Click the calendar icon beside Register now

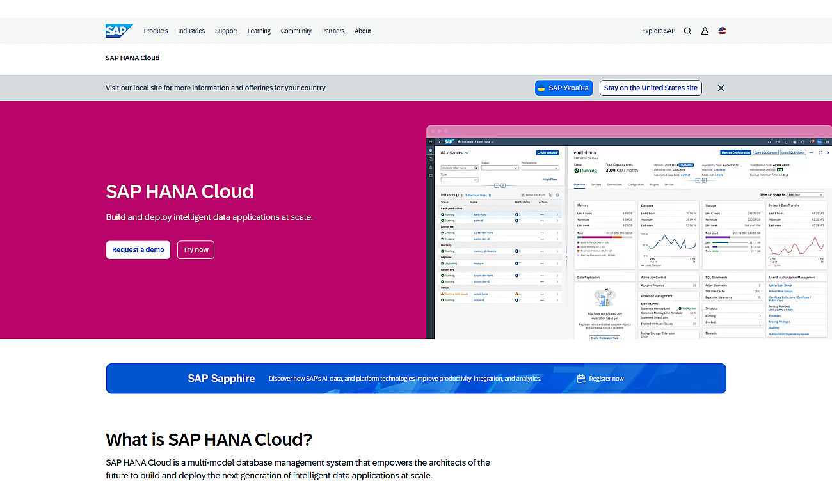click(581, 379)
